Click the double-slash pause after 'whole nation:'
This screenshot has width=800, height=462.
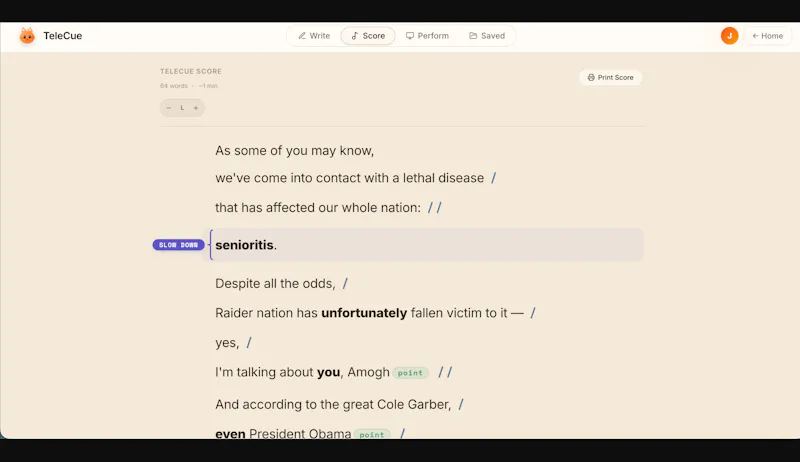pyautogui.click(x=435, y=208)
